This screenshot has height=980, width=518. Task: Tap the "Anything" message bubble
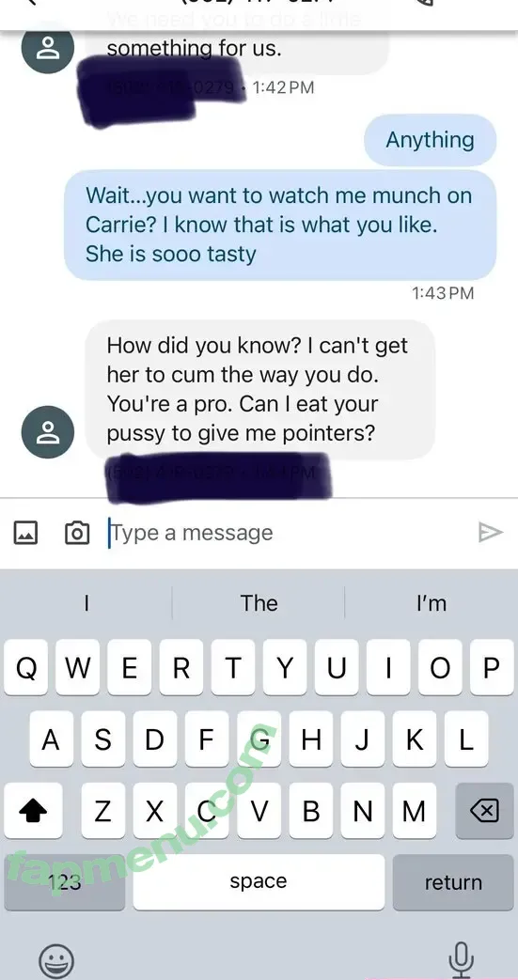click(x=430, y=140)
